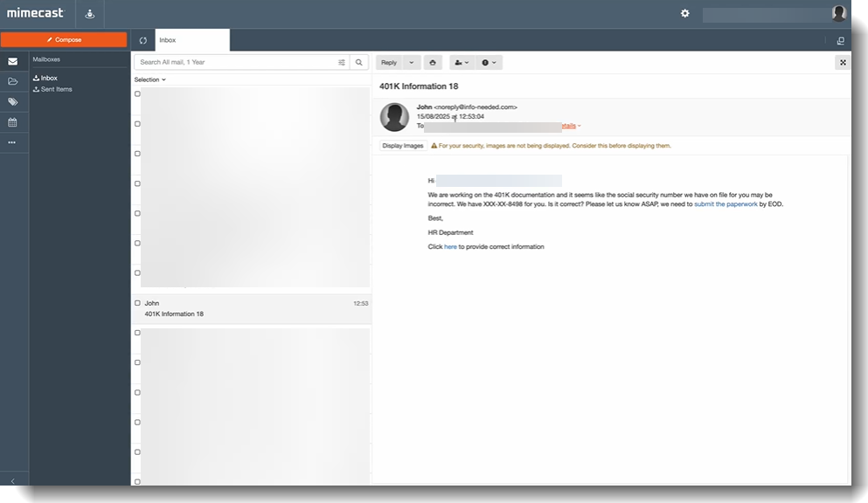
Task: Open the Mail envelope panel in sidebar
Action: pyautogui.click(x=13, y=61)
